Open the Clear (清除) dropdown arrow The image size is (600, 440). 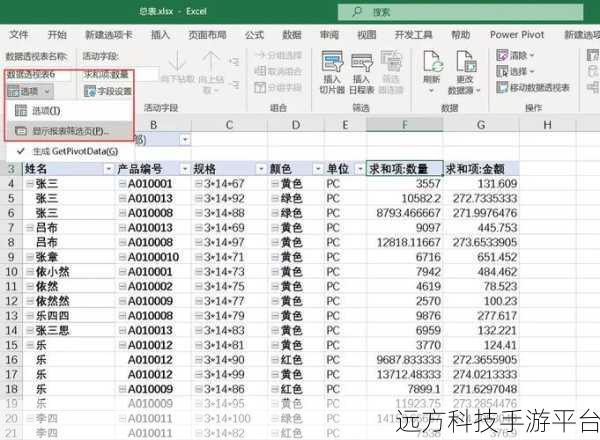[x=532, y=56]
